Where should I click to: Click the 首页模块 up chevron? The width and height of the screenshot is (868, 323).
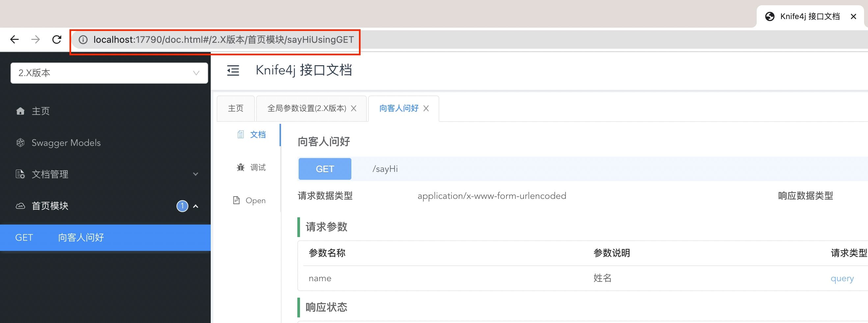196,206
